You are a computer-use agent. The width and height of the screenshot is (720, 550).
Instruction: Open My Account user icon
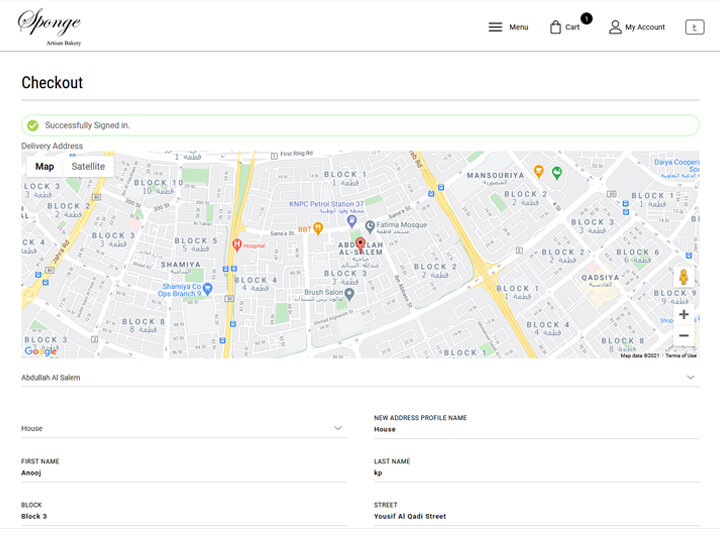615,27
